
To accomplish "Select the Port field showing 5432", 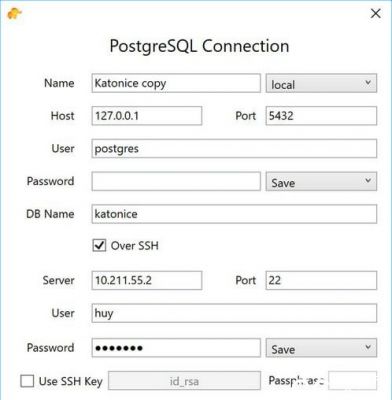I will tap(321, 116).
